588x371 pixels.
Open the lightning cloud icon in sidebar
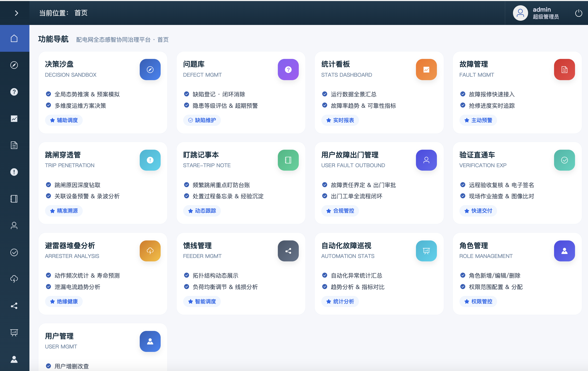pyautogui.click(x=14, y=279)
